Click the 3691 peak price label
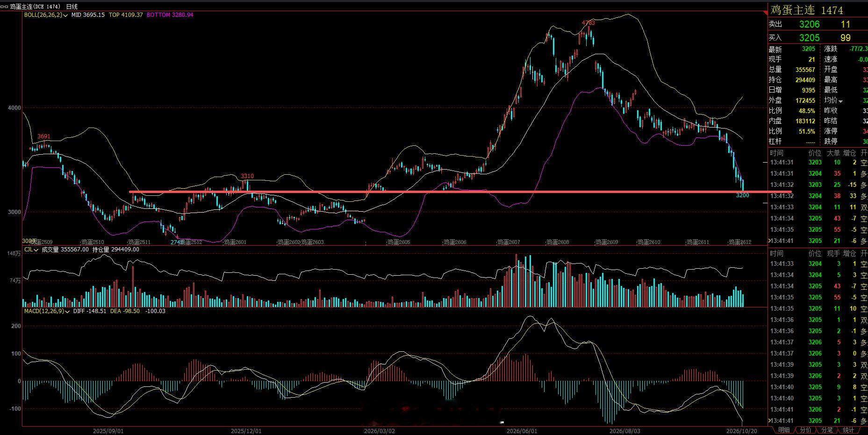 point(43,136)
